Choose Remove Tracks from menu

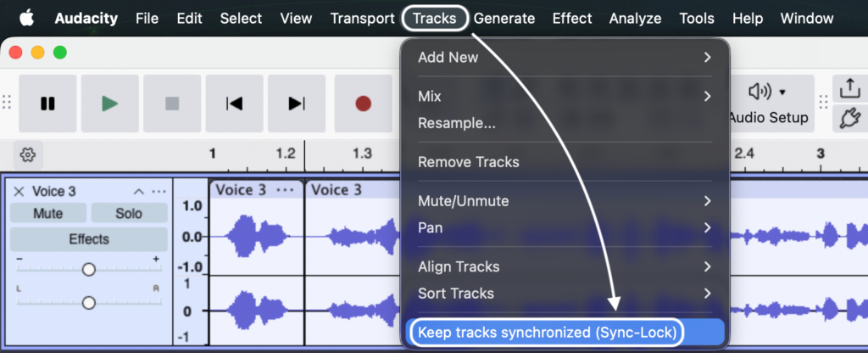point(469,162)
